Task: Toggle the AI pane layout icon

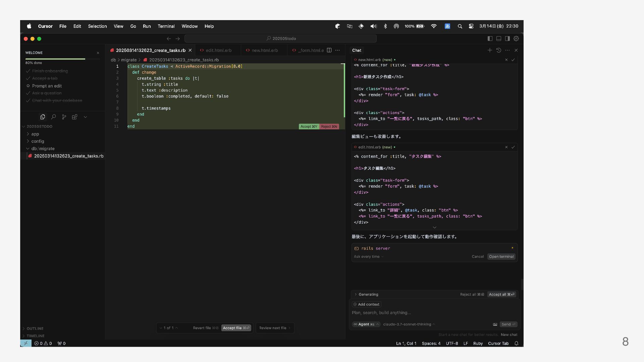Action: click(x=507, y=39)
